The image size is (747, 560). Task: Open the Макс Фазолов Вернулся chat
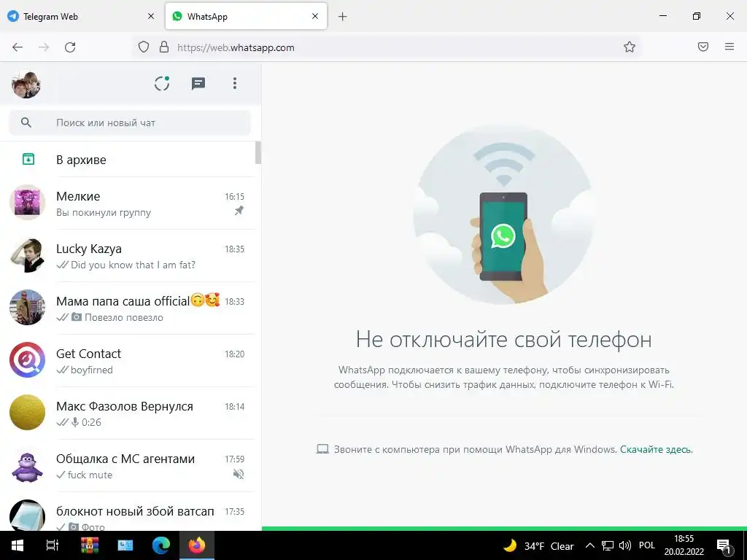click(127, 413)
